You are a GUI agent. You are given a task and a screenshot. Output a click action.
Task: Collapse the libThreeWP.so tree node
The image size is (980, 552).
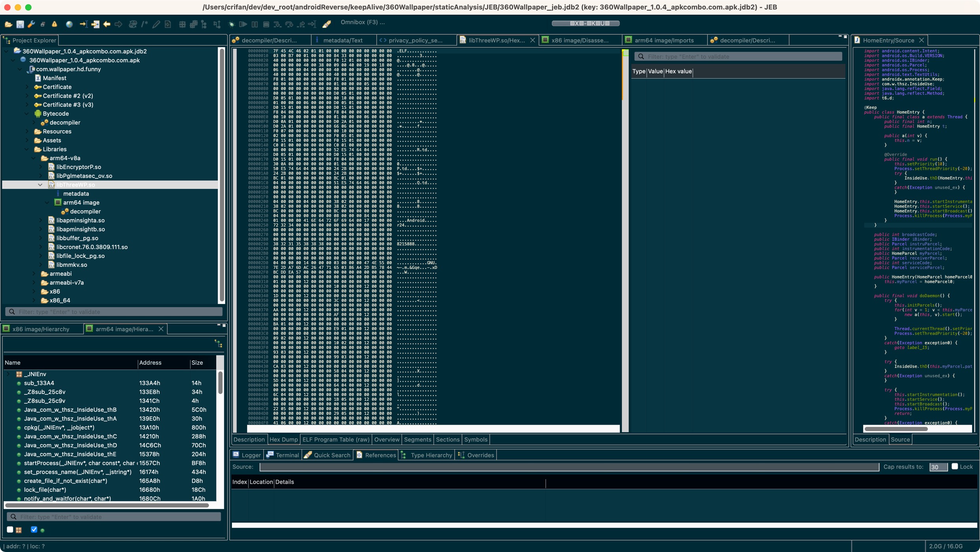40,185
